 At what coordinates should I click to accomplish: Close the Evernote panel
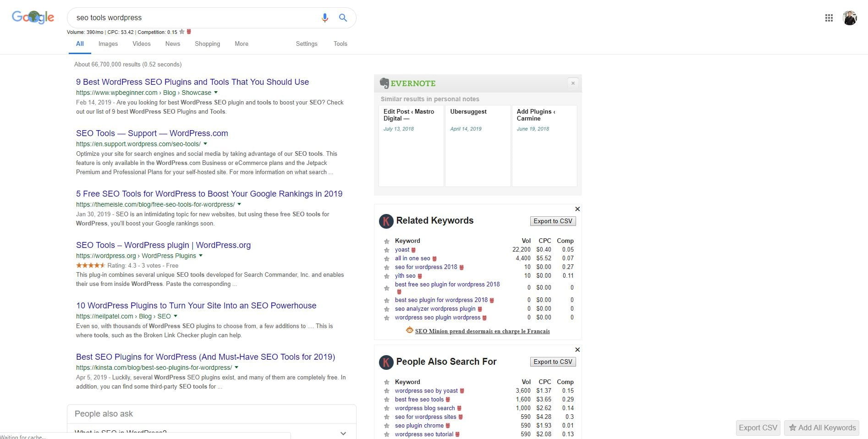tap(573, 83)
